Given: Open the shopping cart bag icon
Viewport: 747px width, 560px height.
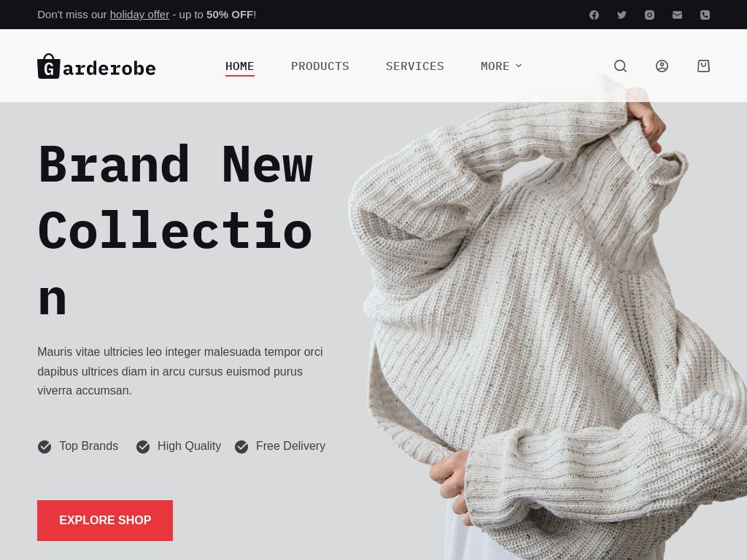Looking at the screenshot, I should (704, 66).
